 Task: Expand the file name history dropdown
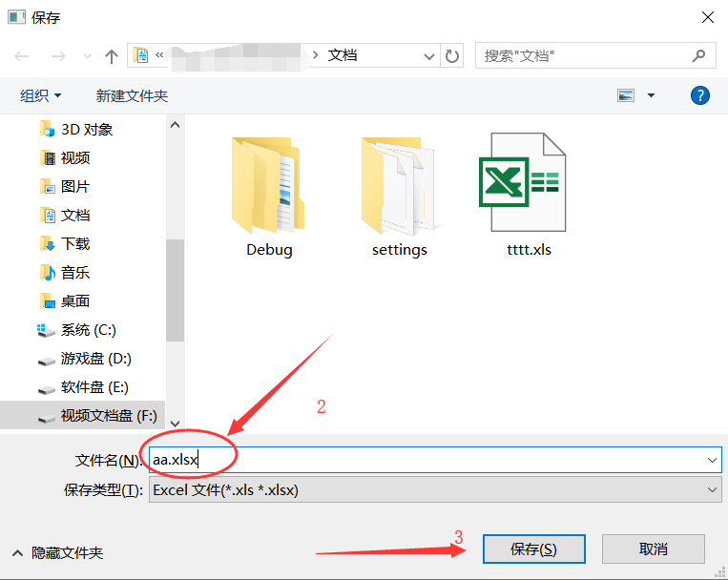click(712, 460)
